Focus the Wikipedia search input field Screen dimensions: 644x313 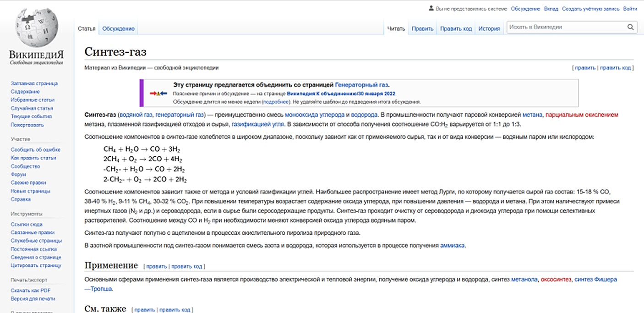pos(566,27)
